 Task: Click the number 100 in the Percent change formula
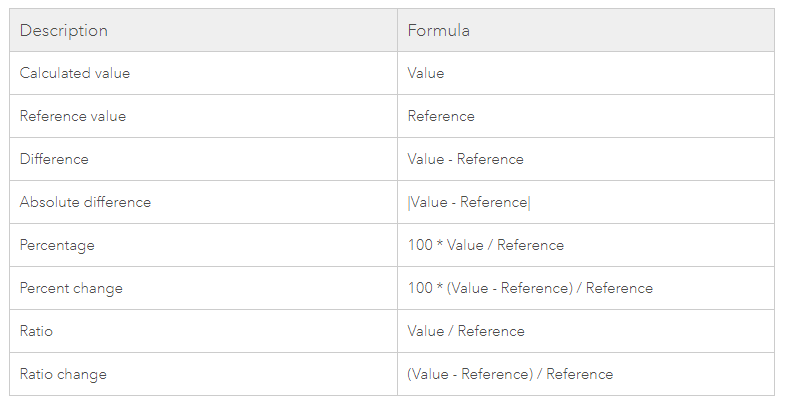(419, 289)
